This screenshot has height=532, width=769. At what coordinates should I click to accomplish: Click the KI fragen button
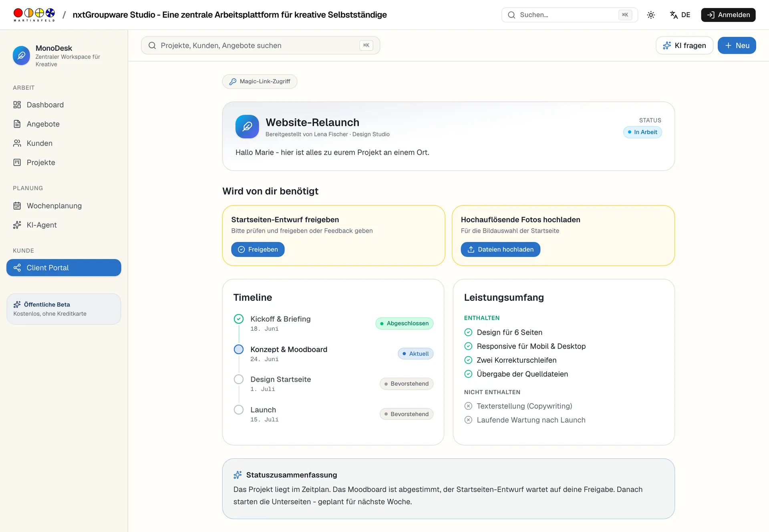tap(684, 46)
